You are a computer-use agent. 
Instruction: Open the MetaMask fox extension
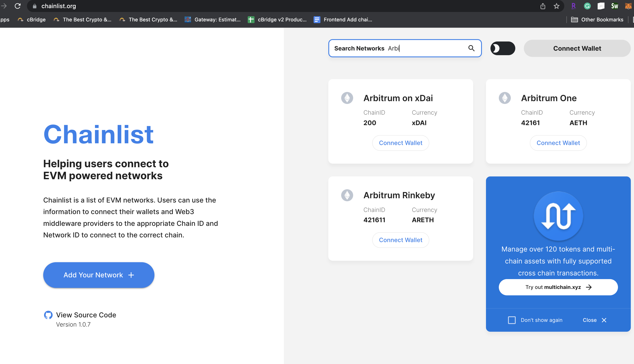[x=628, y=6]
